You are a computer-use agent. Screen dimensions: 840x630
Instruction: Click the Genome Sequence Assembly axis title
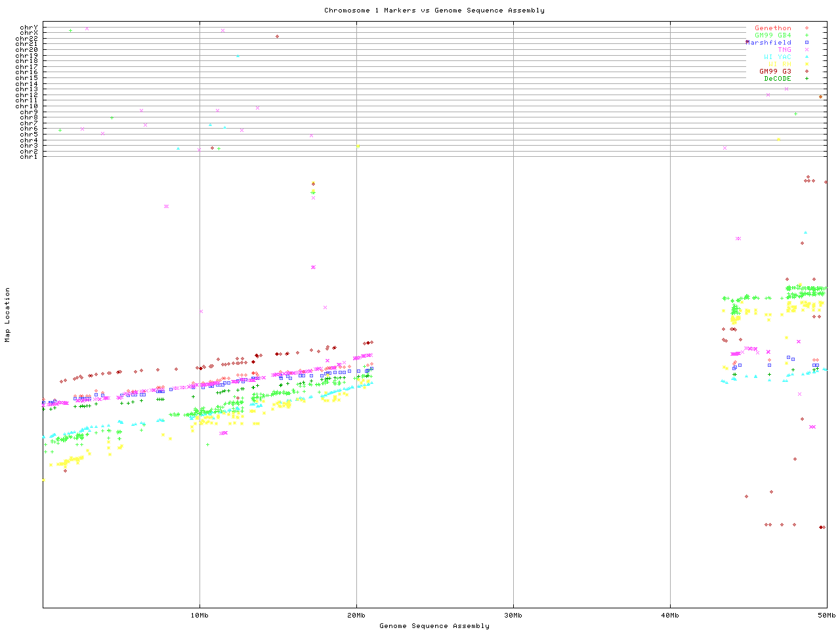(x=434, y=626)
